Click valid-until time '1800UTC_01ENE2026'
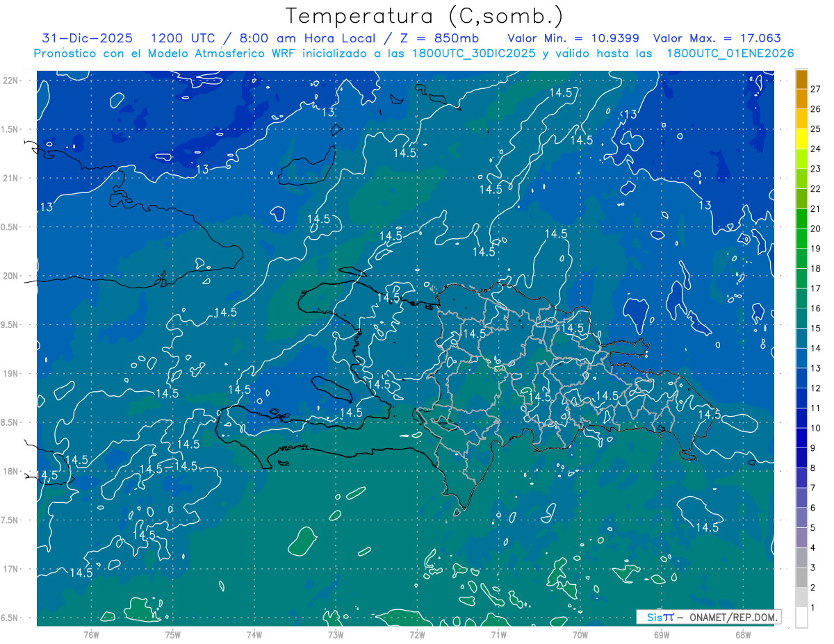 click(x=730, y=53)
